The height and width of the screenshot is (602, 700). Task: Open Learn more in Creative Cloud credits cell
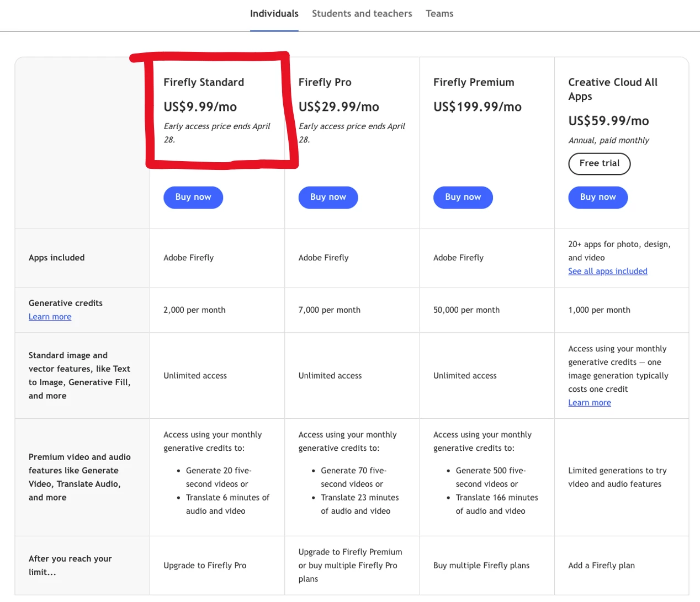(590, 403)
